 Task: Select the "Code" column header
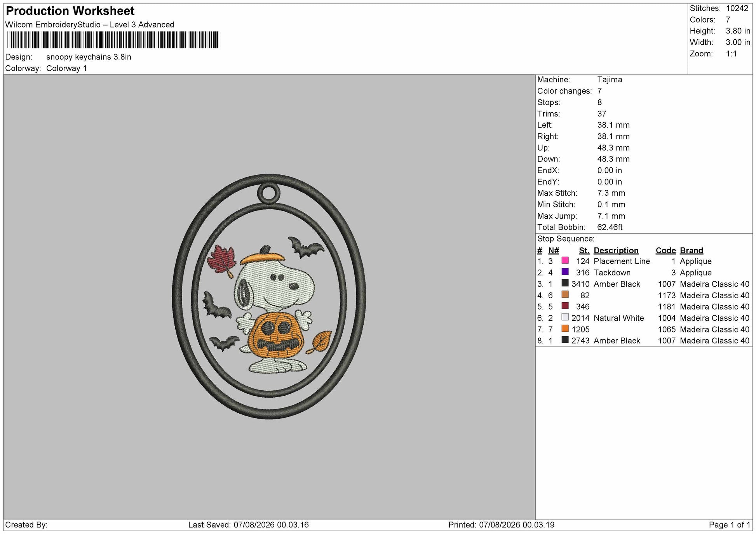pos(665,251)
